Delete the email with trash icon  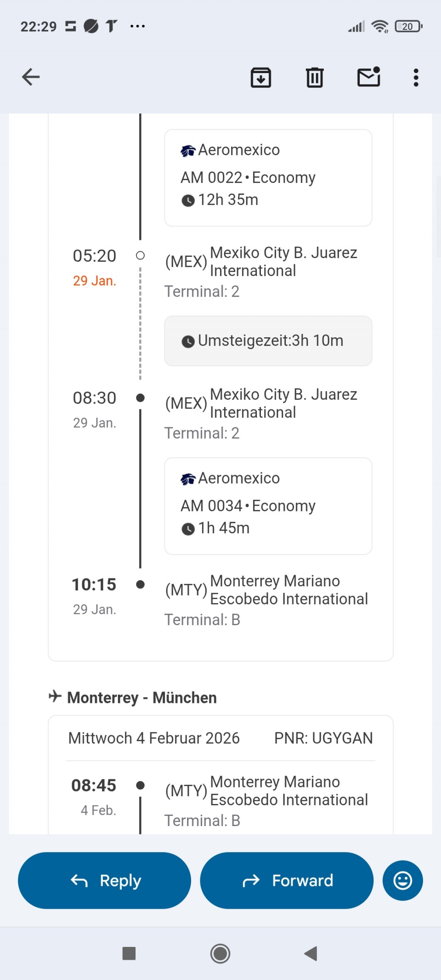[x=315, y=77]
